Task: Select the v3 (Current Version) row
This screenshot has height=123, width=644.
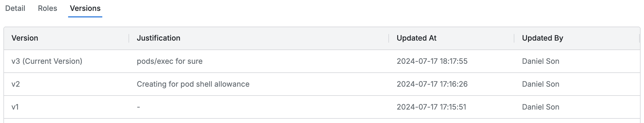Action: [x=47, y=61]
